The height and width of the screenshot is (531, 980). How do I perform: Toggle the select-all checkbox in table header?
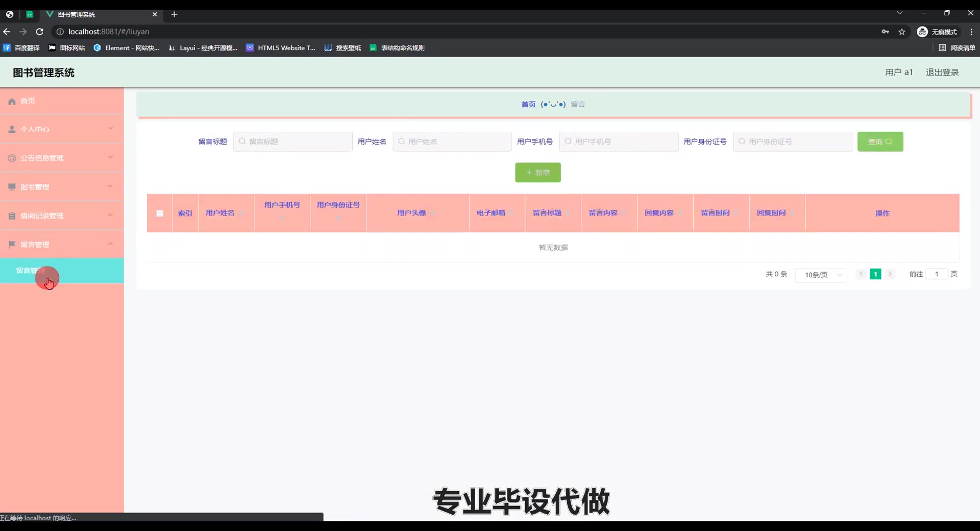pyautogui.click(x=160, y=213)
